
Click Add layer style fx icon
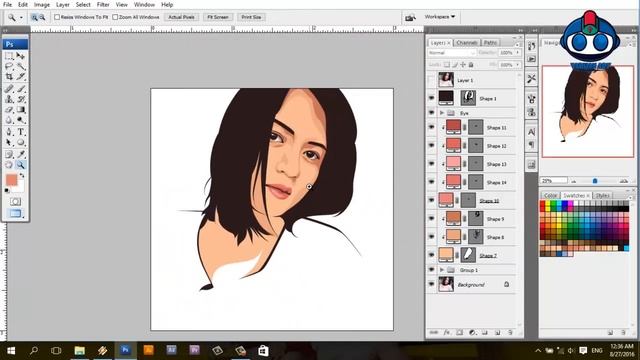coord(447,333)
